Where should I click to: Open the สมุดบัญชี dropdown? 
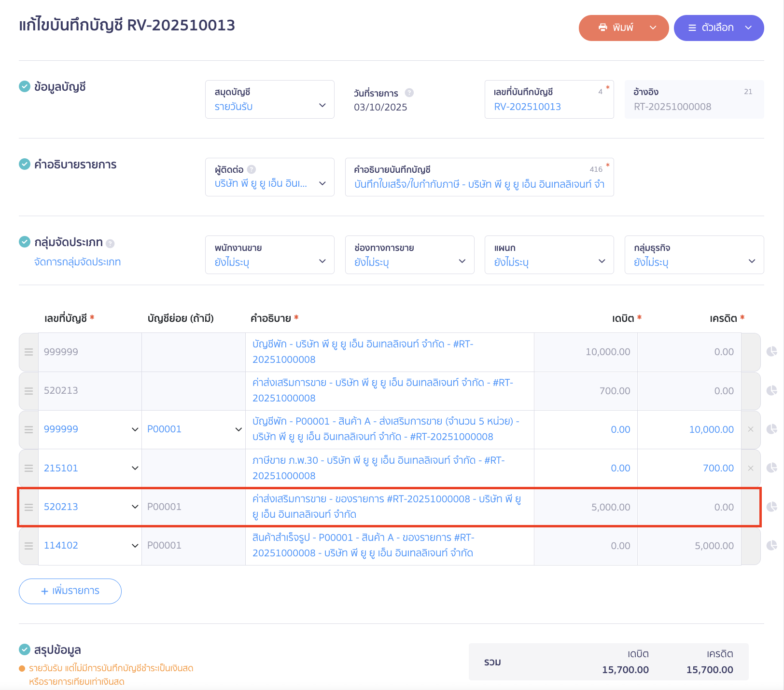click(269, 100)
